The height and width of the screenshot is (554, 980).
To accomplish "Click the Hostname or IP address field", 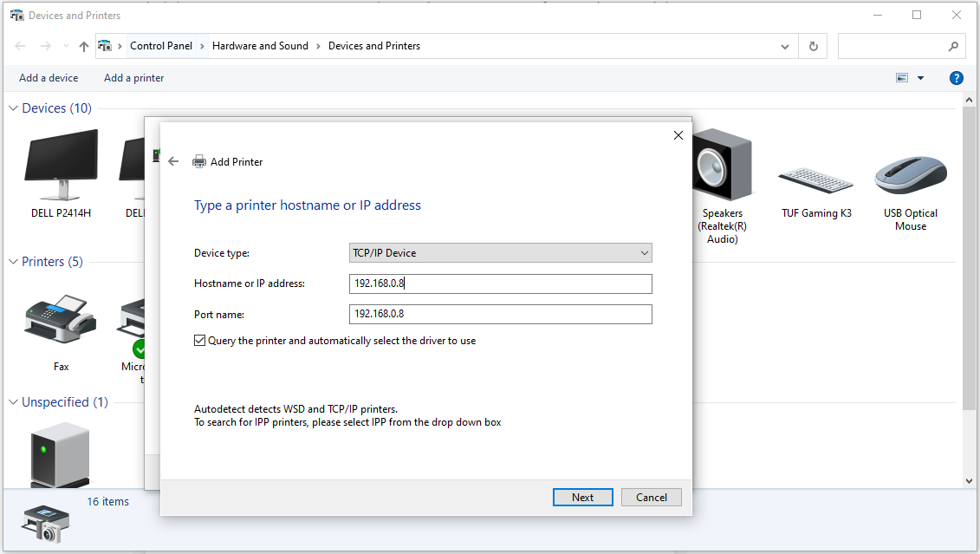I will pyautogui.click(x=500, y=284).
